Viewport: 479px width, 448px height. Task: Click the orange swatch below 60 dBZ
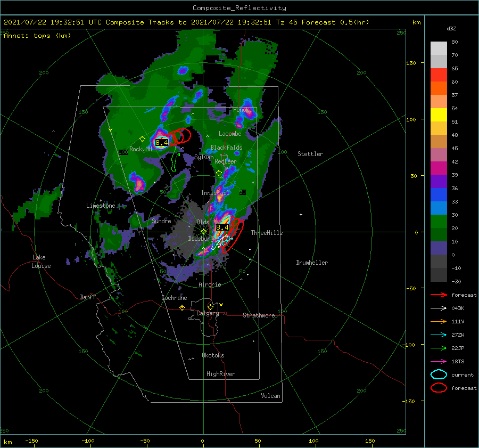click(439, 88)
